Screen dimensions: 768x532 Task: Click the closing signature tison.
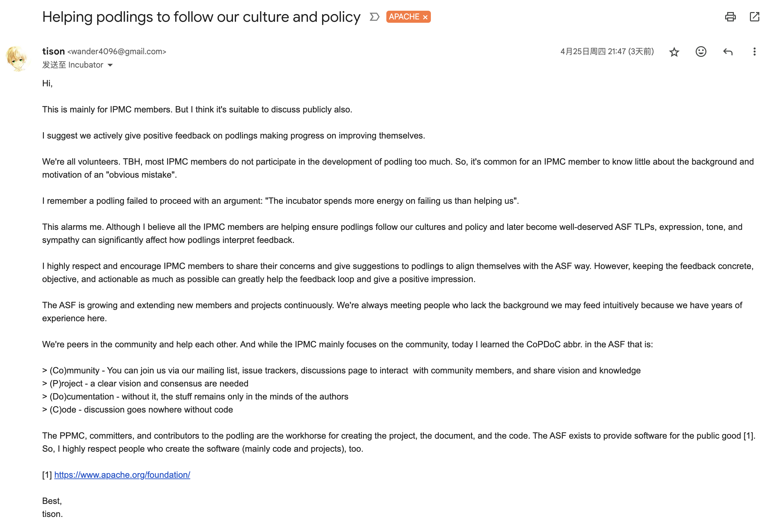(x=52, y=514)
